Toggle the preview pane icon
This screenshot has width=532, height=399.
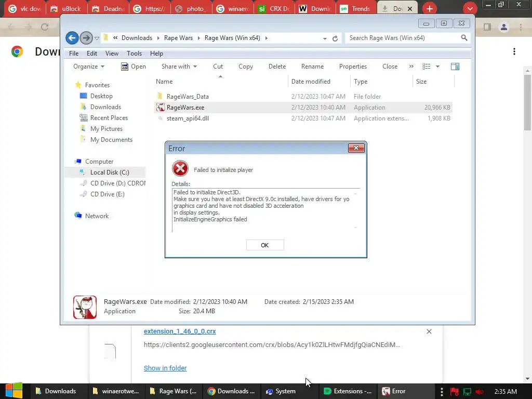tap(455, 66)
